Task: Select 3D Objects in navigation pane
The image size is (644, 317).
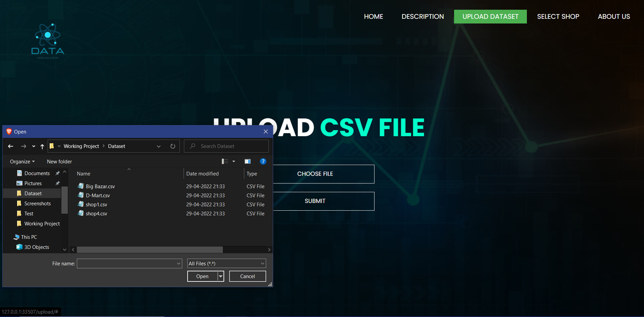Action: [37, 247]
